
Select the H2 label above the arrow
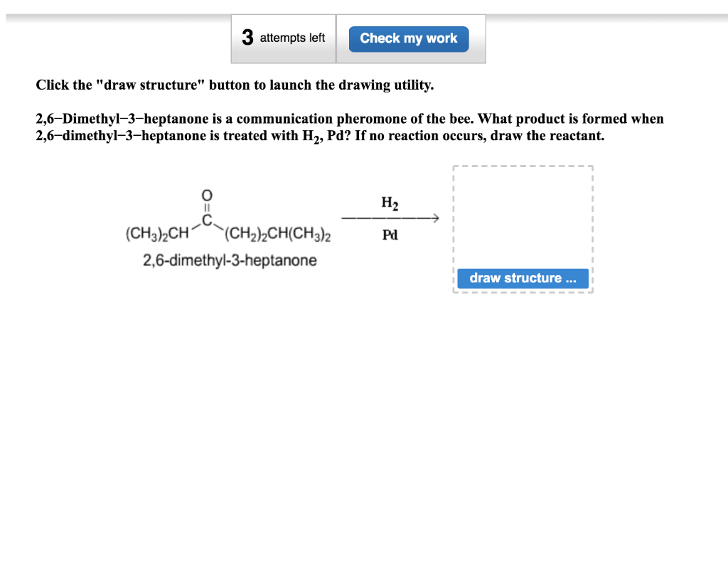pos(389,203)
